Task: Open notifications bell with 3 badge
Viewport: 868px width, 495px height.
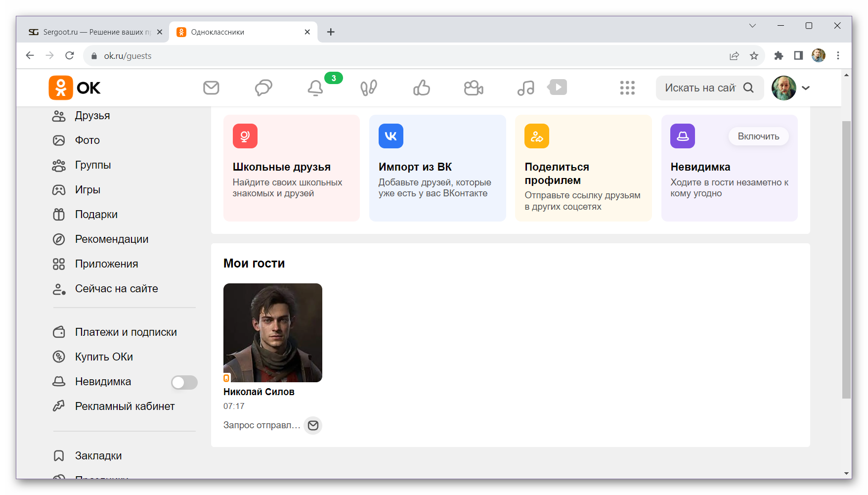Action: (x=316, y=88)
